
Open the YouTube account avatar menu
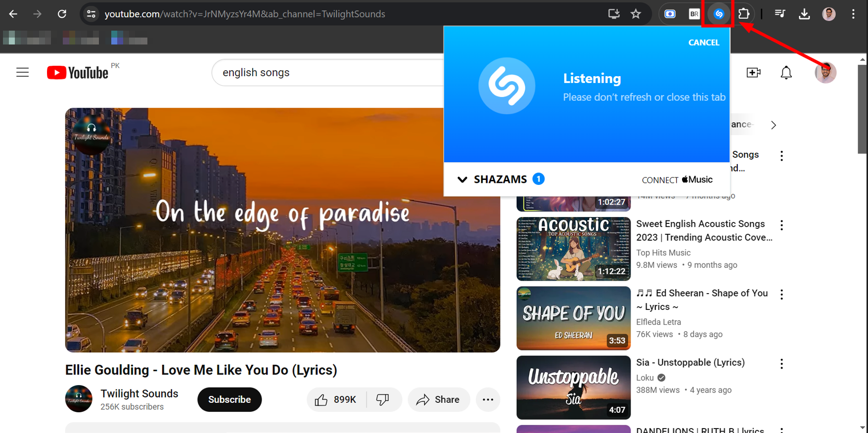(825, 73)
